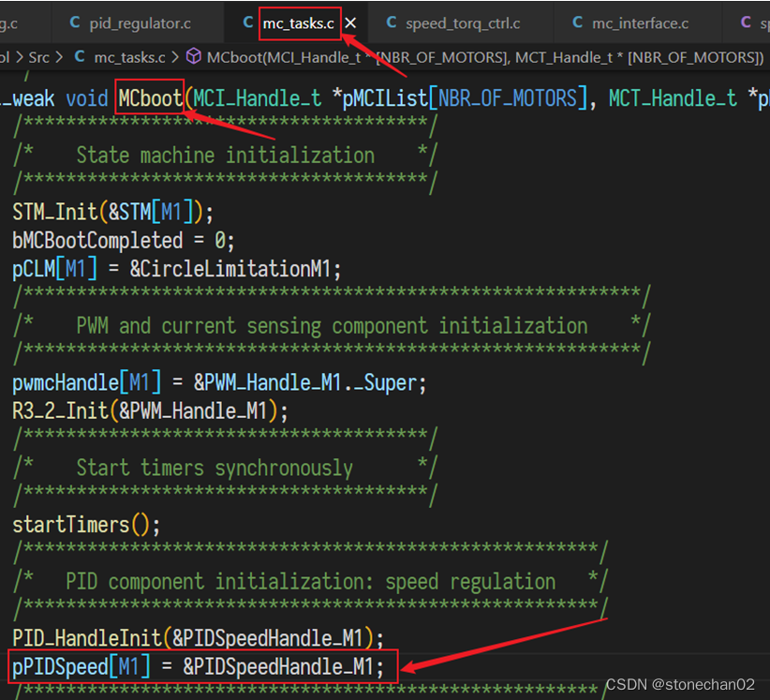This screenshot has height=700, width=770.
Task: Click the C icon on mc_interface.c tab
Action: [577, 22]
